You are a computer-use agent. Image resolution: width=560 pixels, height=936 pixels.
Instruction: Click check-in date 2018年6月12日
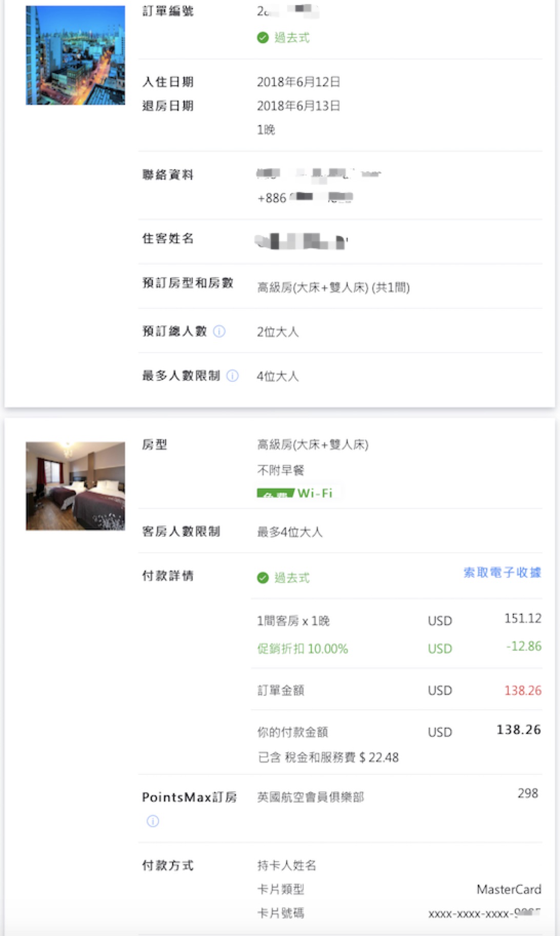coord(298,82)
